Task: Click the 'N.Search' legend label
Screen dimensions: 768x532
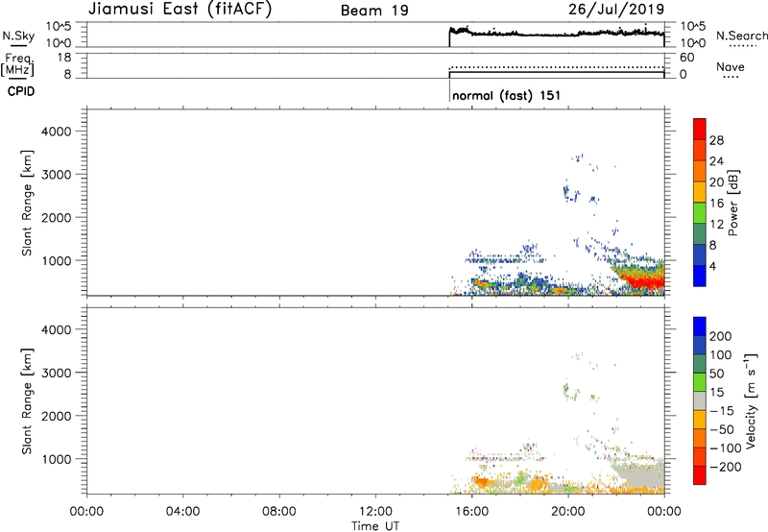Action: point(741,36)
